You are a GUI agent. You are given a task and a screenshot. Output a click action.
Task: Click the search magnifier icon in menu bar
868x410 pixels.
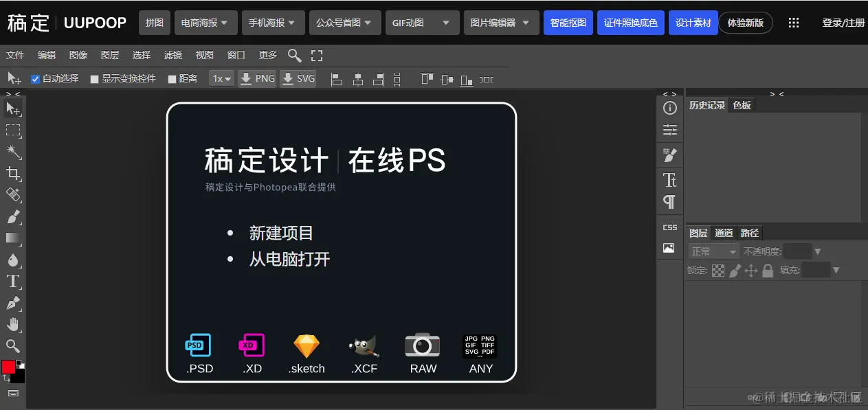pos(294,55)
